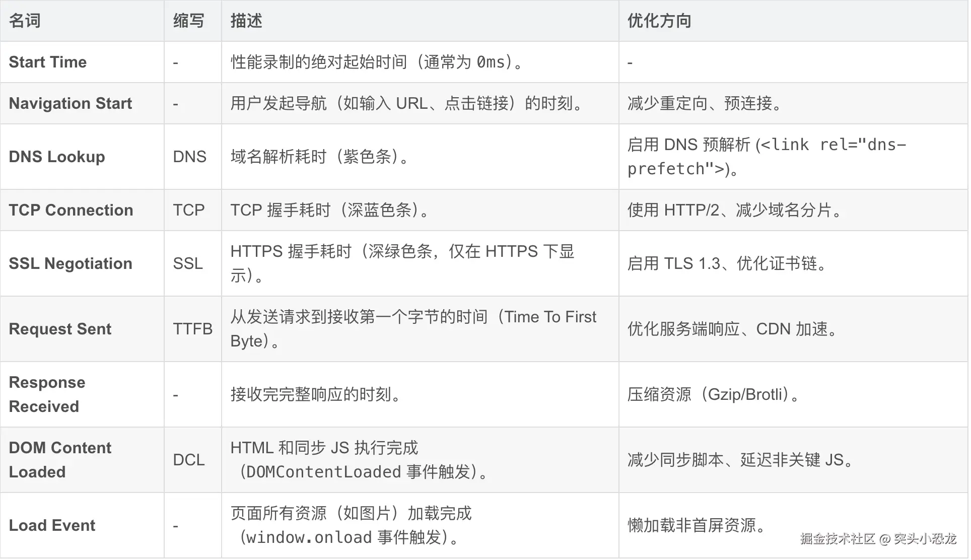Click the 掘金技术社区 watermark text
This screenshot has width=971, height=560.
pos(838,539)
